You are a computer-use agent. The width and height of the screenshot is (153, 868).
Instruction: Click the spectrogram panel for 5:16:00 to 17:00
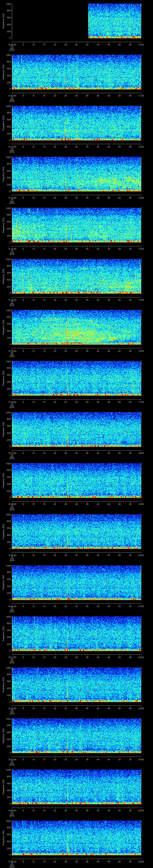[76, 378]
